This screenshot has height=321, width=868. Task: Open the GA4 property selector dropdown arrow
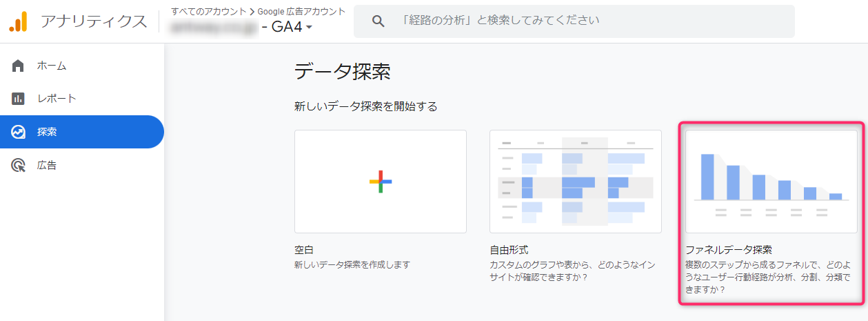tap(309, 28)
